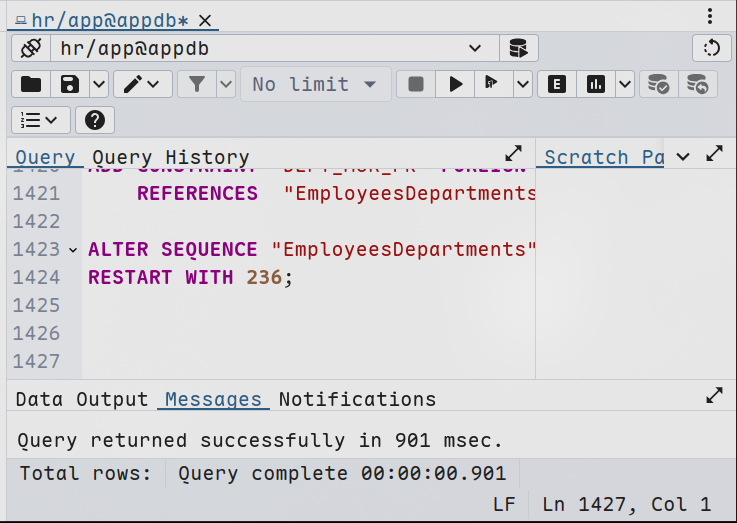Open the No limit rows dropdown

[x=315, y=84]
